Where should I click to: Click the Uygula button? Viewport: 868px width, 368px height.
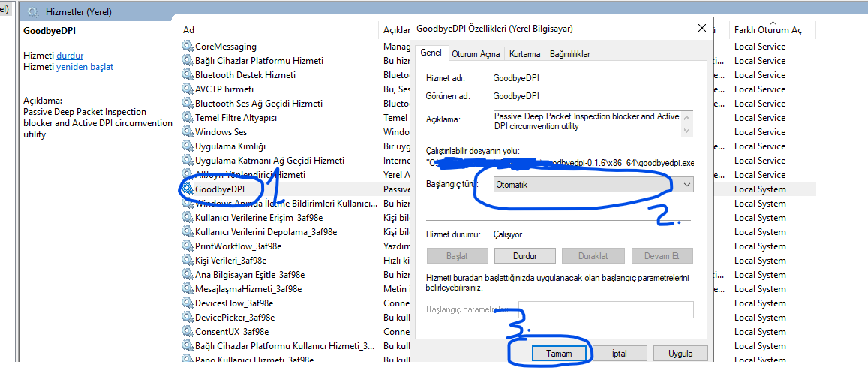click(680, 354)
